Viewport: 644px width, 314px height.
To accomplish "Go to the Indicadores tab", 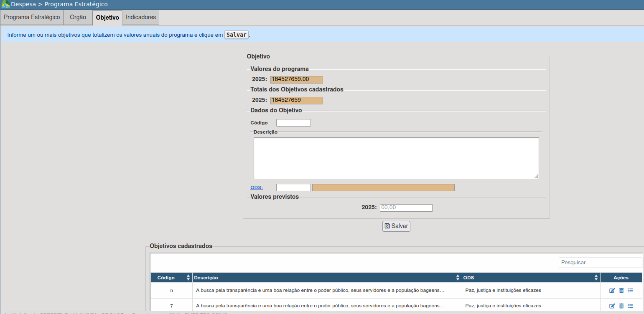I will pos(141,18).
